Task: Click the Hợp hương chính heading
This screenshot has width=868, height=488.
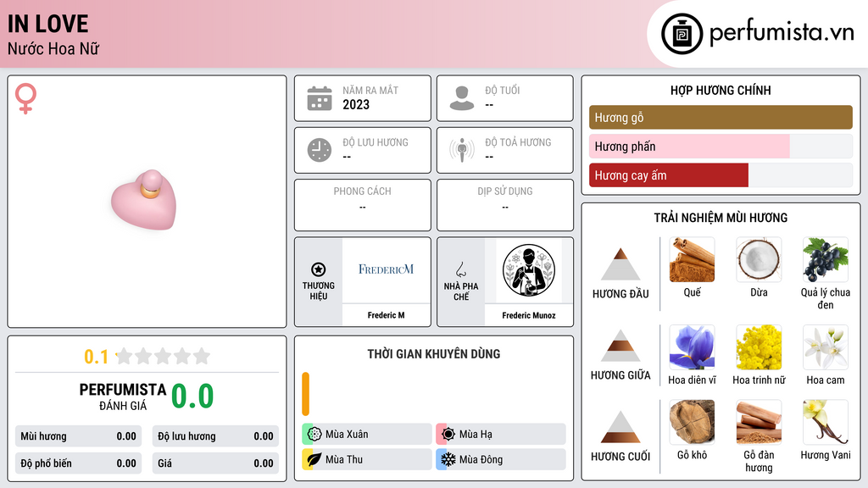Action: pos(721,90)
